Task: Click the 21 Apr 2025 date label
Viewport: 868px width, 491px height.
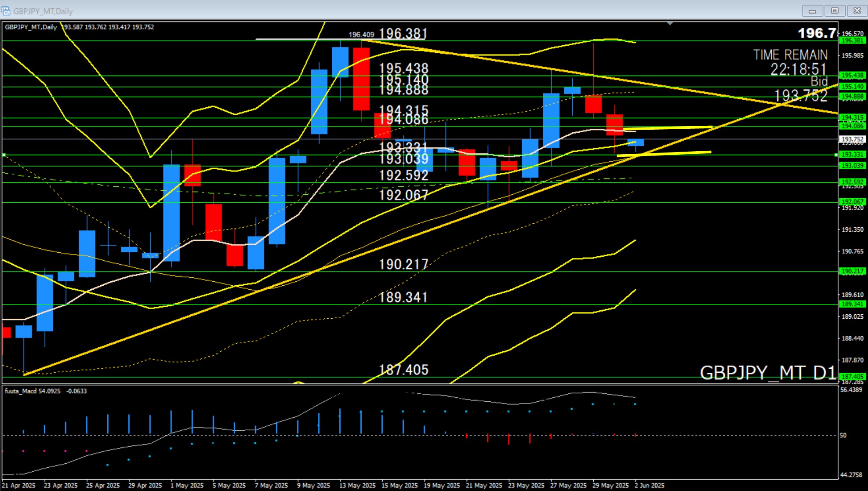Action: click(x=19, y=485)
